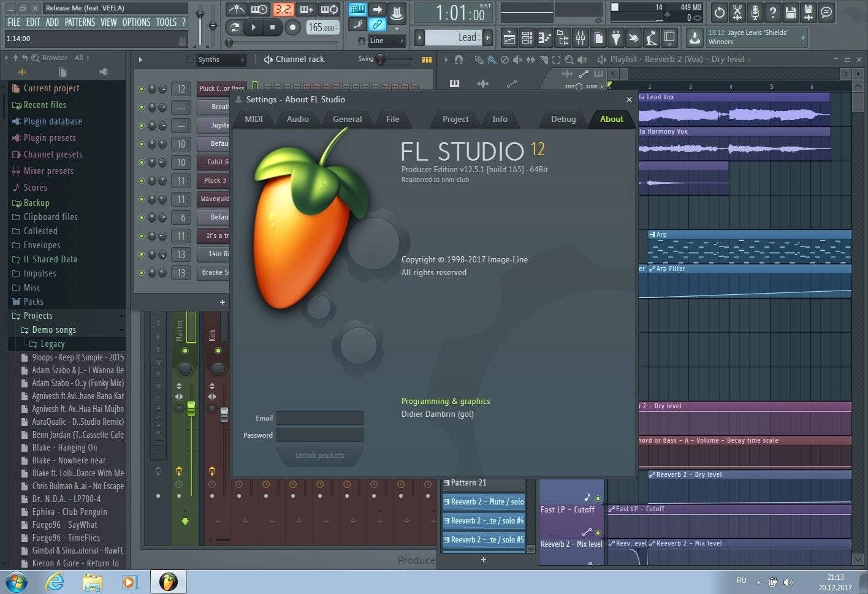Arm recording with the record button
Image resolution: width=868 pixels, height=594 pixels.
[x=292, y=27]
